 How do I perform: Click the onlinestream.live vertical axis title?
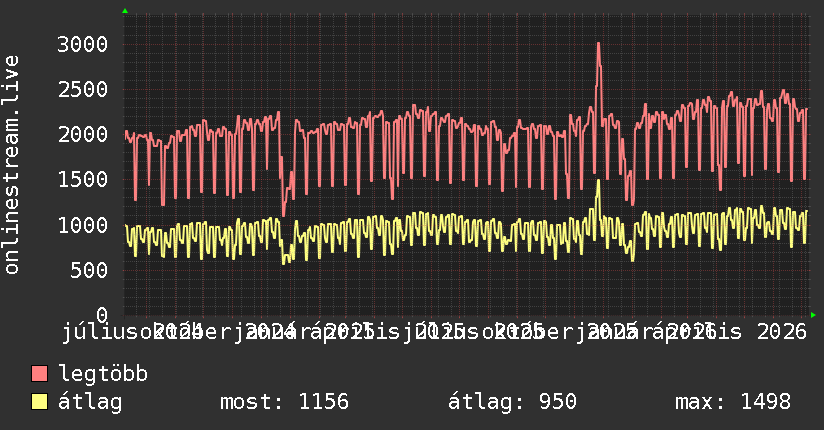(x=12, y=165)
